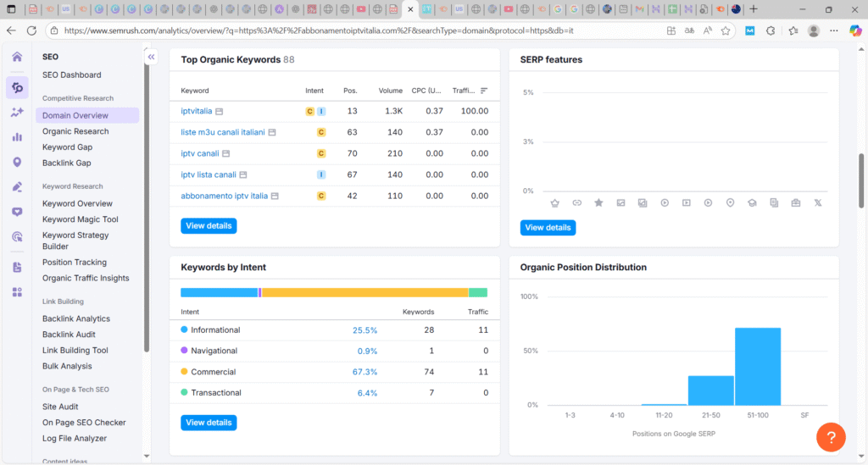The image size is (868, 465).
Task: Collapse the SEO sidebar with double chevron
Action: (151, 57)
